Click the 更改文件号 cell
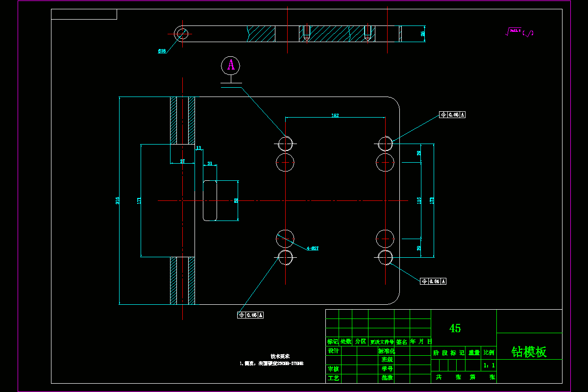 tap(382, 342)
